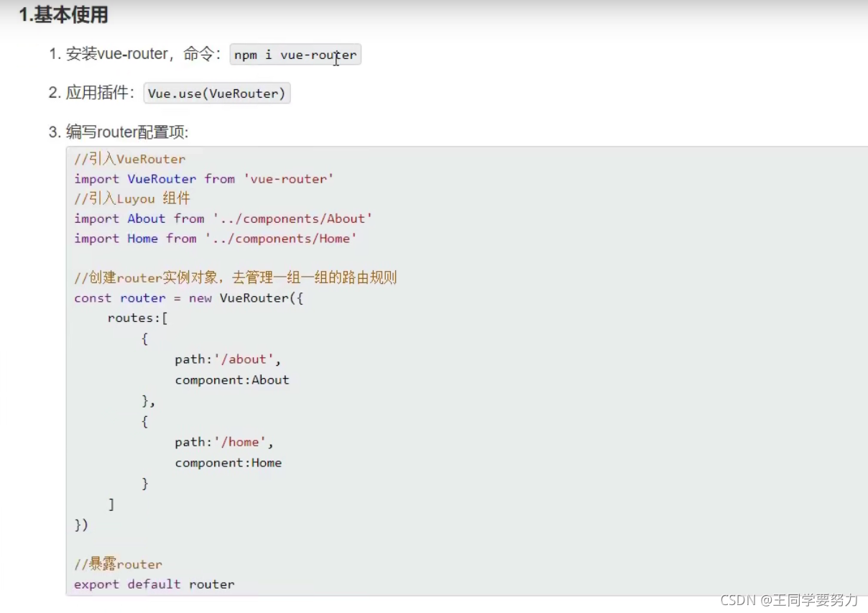
Task: Click the comment '//创建router实例对象，去管理一组一组的路由规则'
Action: tap(236, 278)
